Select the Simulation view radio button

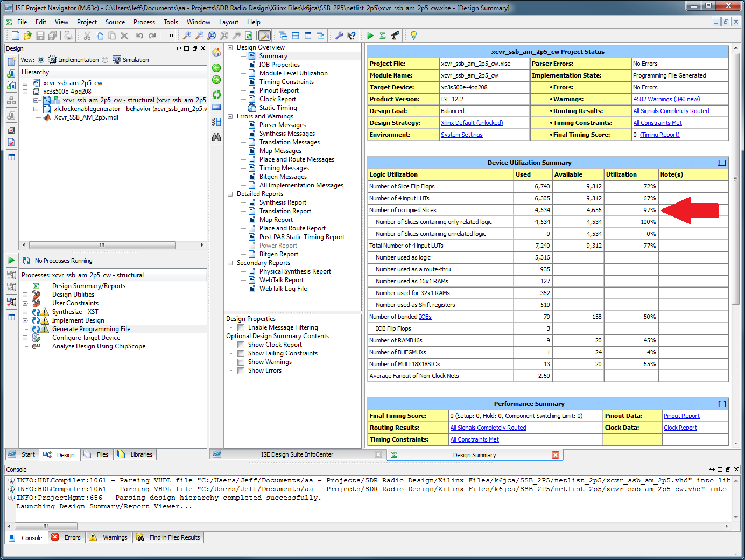tap(105, 60)
